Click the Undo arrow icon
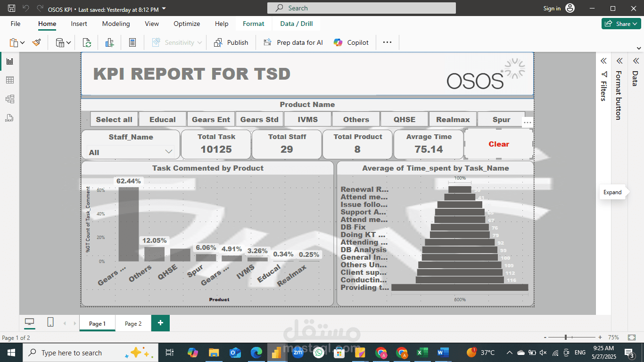The image size is (644, 362). tap(25, 8)
